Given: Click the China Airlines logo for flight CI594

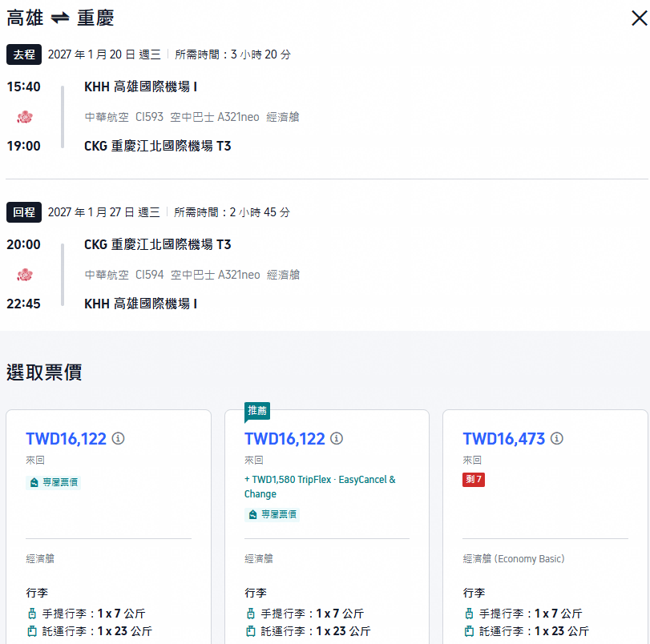Looking at the screenshot, I should tap(25, 275).
